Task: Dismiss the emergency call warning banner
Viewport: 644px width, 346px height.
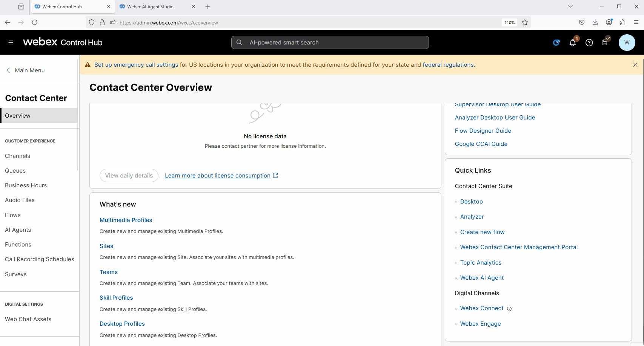Action: (635, 65)
